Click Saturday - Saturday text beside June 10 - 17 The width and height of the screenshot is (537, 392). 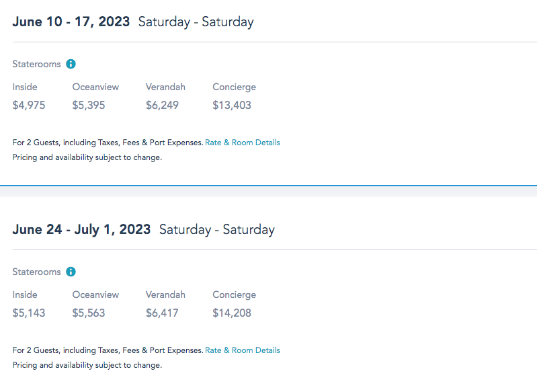(196, 22)
